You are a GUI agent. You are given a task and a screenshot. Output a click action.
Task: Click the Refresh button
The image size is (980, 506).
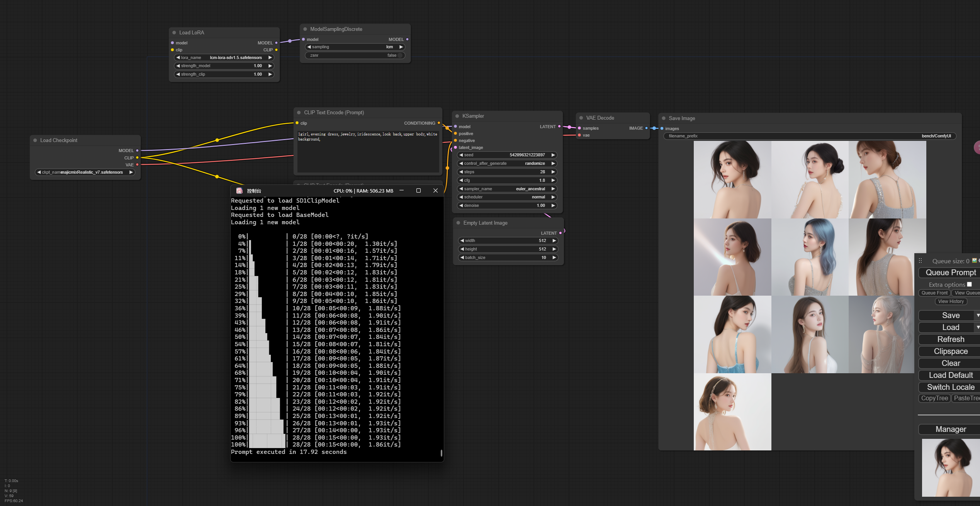[x=950, y=339]
